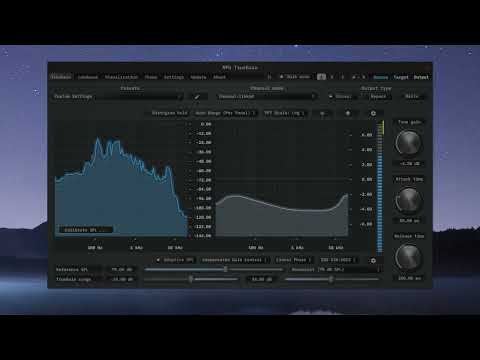480x360 pixels.
Task: Click the Detect button
Action: (421, 77)
